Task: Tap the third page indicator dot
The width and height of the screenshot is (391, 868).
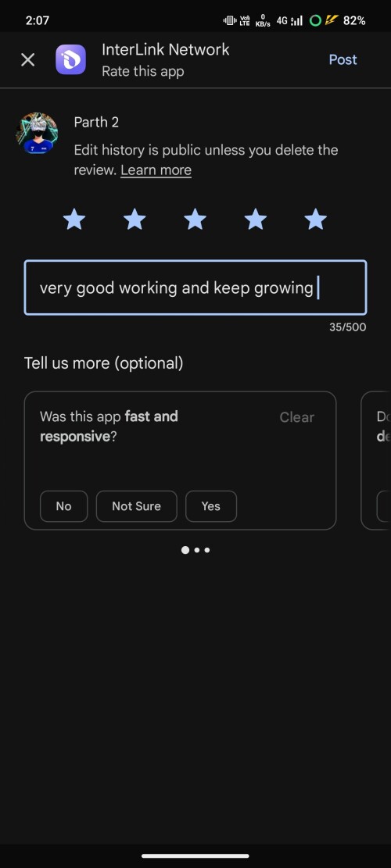Action: pos(207,550)
